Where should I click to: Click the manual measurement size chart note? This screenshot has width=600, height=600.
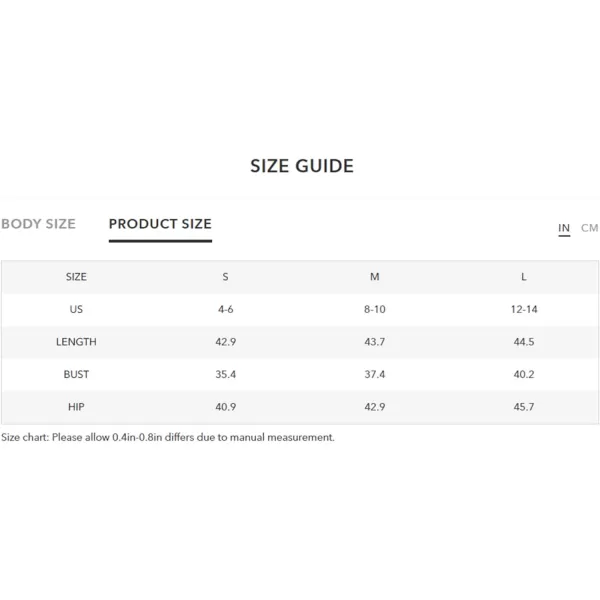tap(168, 437)
